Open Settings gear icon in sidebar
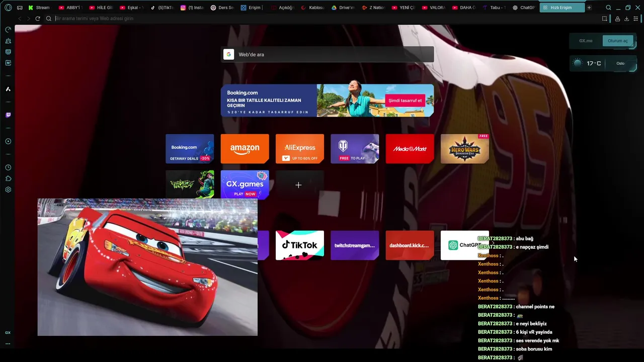Image resolution: width=644 pixels, height=362 pixels. click(x=8, y=190)
